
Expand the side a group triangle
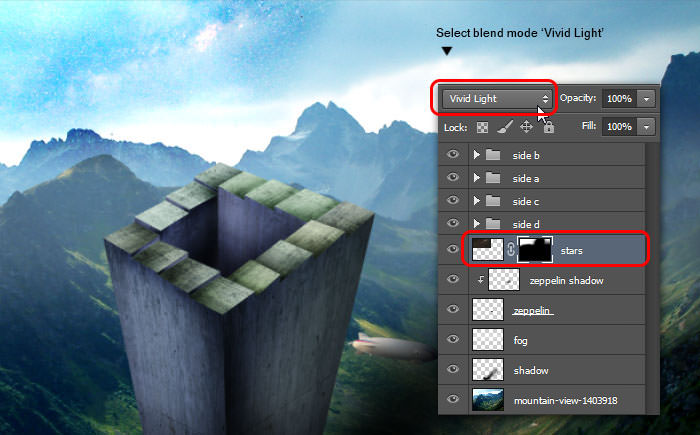(x=476, y=178)
